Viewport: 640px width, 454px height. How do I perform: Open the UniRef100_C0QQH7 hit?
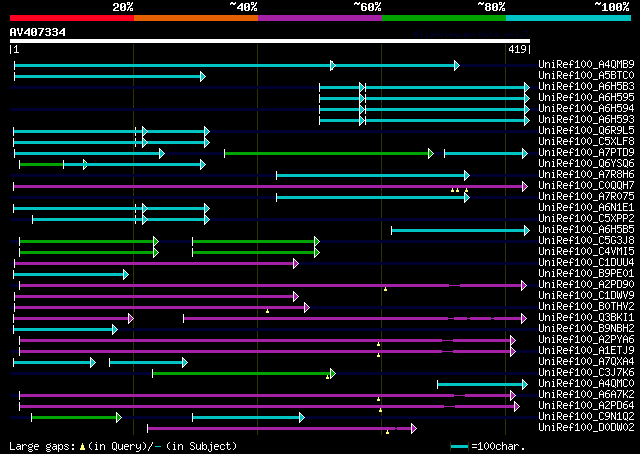[x=586, y=185]
